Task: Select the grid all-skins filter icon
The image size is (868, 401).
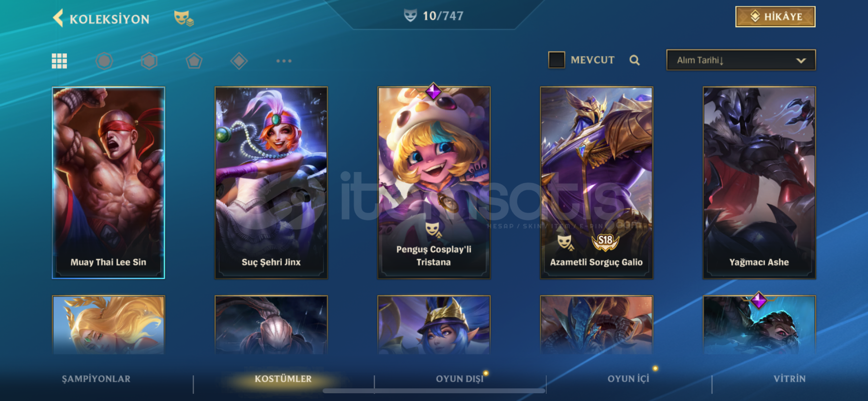Action: [60, 61]
